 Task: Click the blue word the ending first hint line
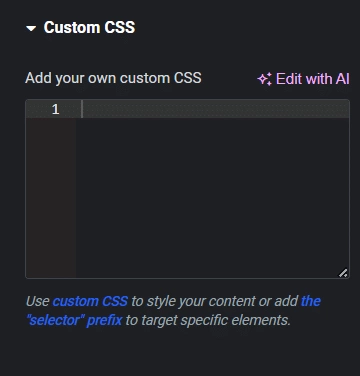point(311,301)
